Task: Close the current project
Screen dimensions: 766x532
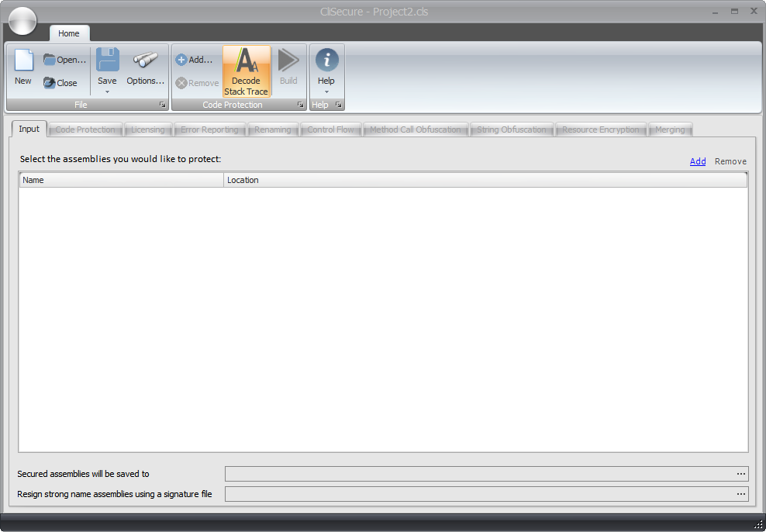Action: coord(60,83)
